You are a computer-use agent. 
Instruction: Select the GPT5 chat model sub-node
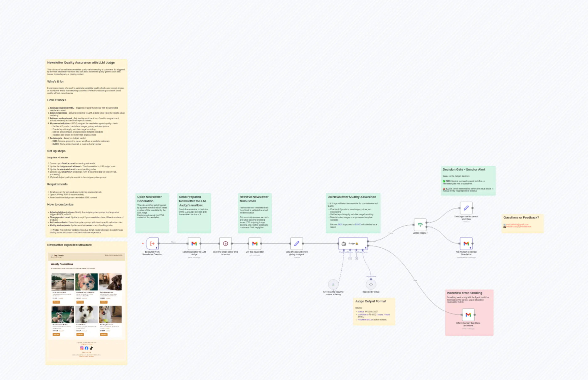pyautogui.click(x=333, y=284)
